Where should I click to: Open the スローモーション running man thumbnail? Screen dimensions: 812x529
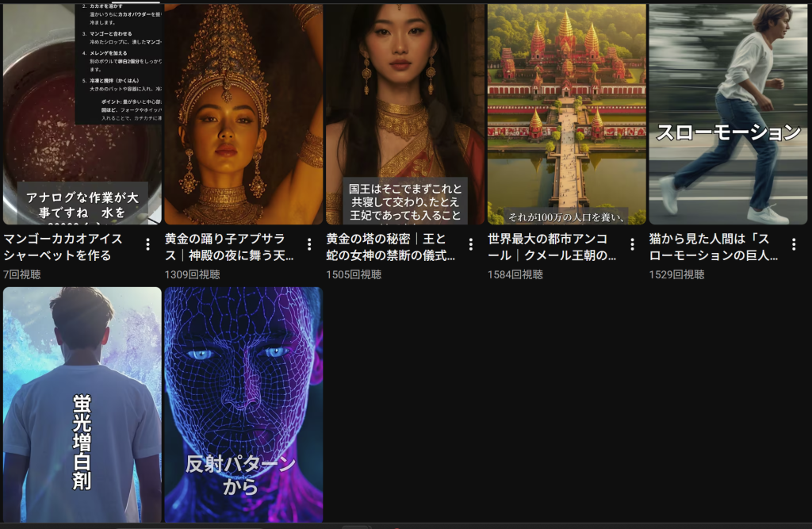728,114
